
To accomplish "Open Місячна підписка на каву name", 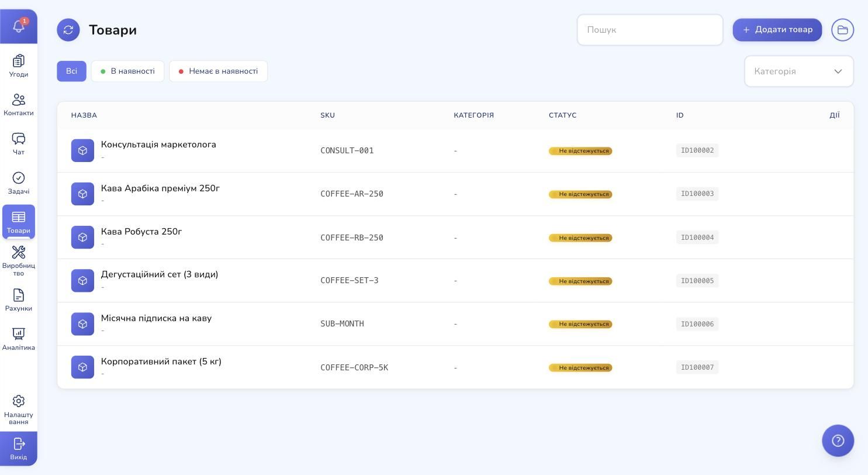I will click(x=156, y=318).
